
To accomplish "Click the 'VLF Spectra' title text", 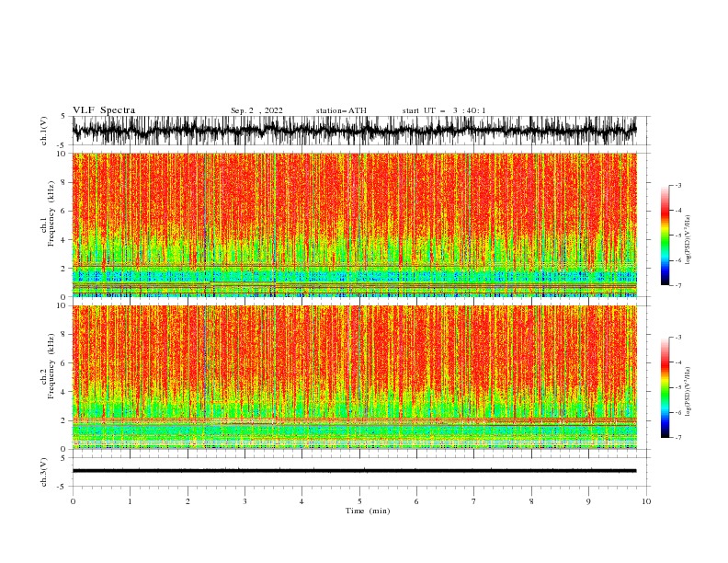I will click(104, 110).
